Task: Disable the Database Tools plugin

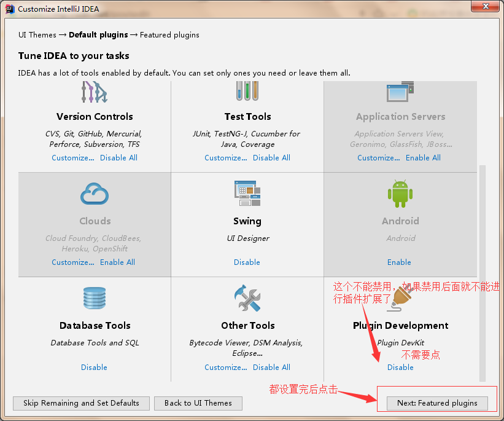Action: pyautogui.click(x=94, y=368)
